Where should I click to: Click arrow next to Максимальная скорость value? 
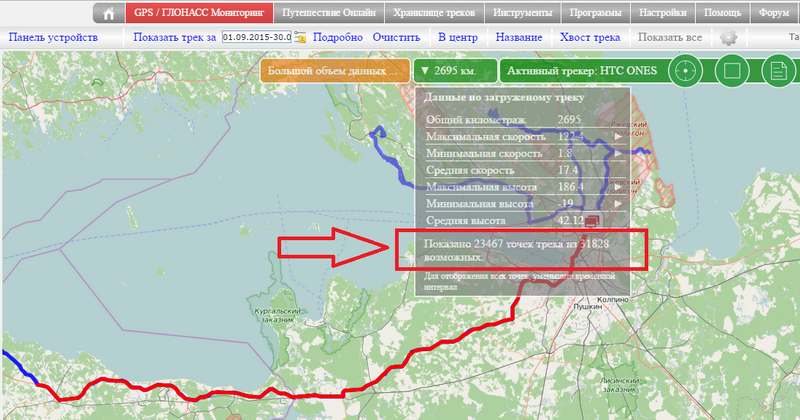click(x=619, y=135)
